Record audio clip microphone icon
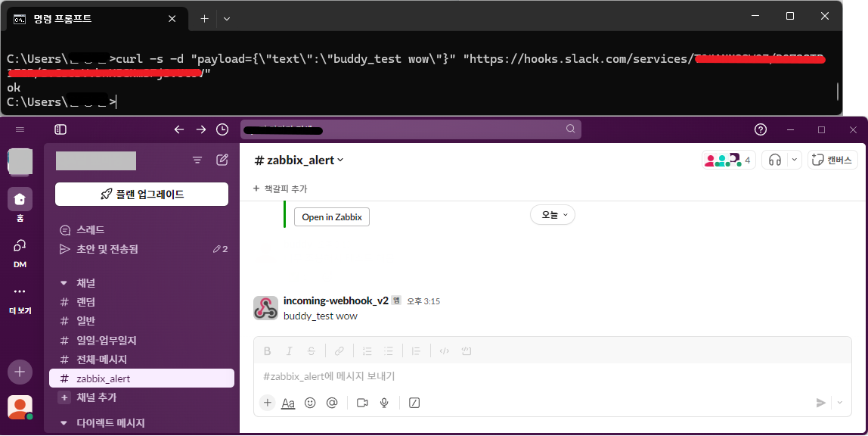The image size is (868, 436). pyautogui.click(x=384, y=403)
